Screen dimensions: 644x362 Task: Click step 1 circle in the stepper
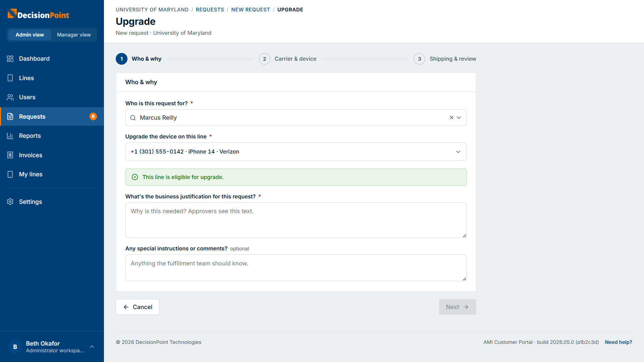pyautogui.click(x=121, y=59)
